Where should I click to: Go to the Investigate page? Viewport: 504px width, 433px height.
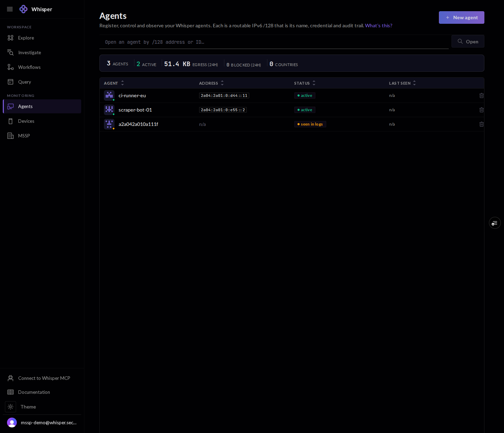[42, 52]
